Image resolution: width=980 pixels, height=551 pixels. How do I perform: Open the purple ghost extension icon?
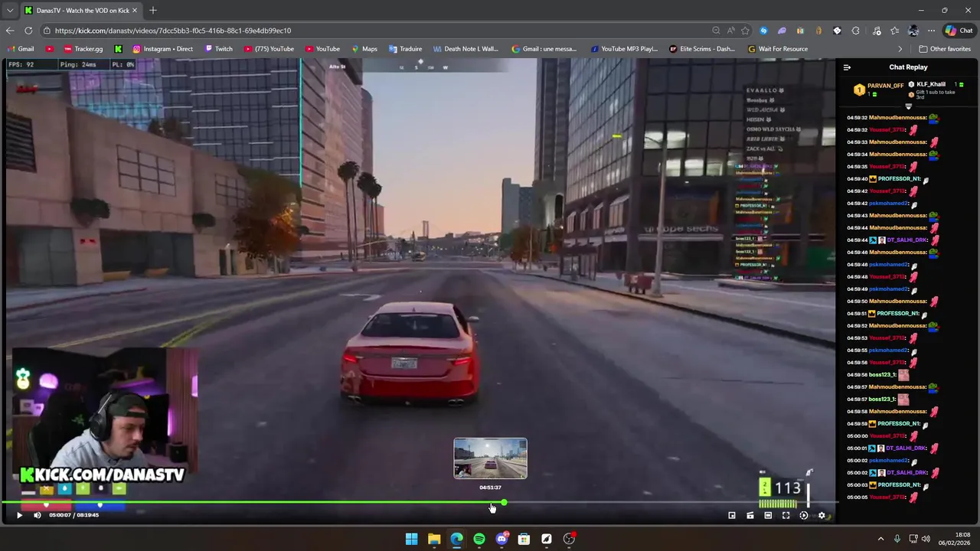point(782,31)
